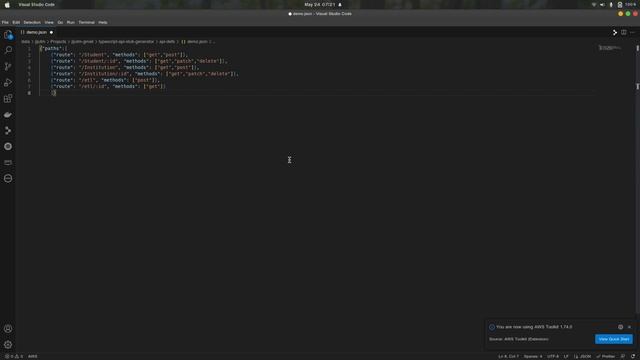Click "paths" key on line 1
The width and height of the screenshot is (640, 360).
pos(51,49)
